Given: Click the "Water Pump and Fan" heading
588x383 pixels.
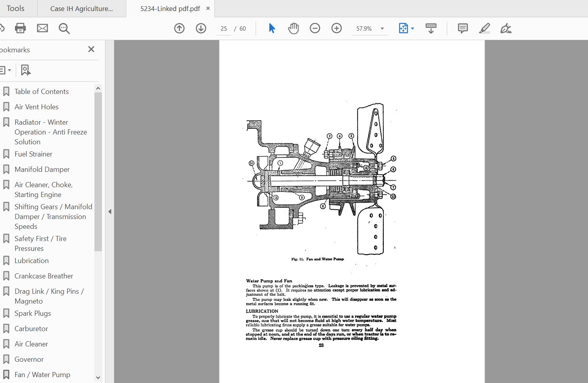Looking at the screenshot, I should (x=269, y=281).
